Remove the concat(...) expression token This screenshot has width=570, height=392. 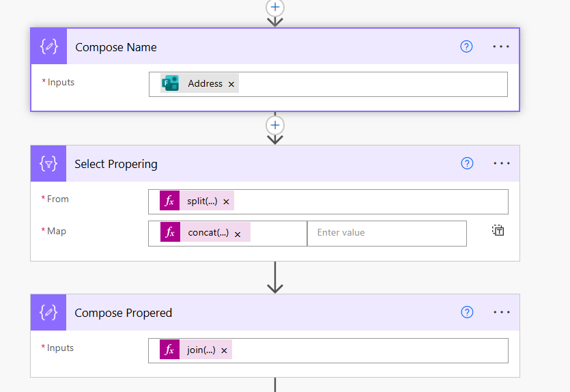click(238, 234)
